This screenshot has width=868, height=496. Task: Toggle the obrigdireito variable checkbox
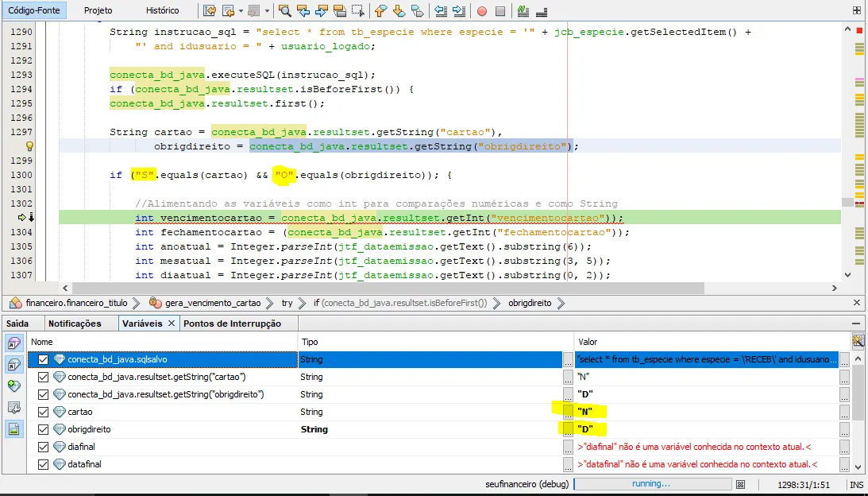pos(44,429)
